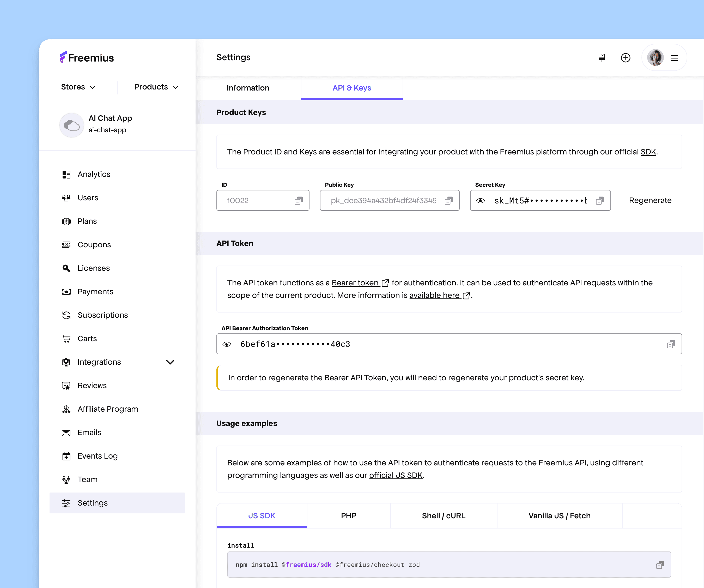
Task: Select Settings in the sidebar
Action: [x=117, y=503]
